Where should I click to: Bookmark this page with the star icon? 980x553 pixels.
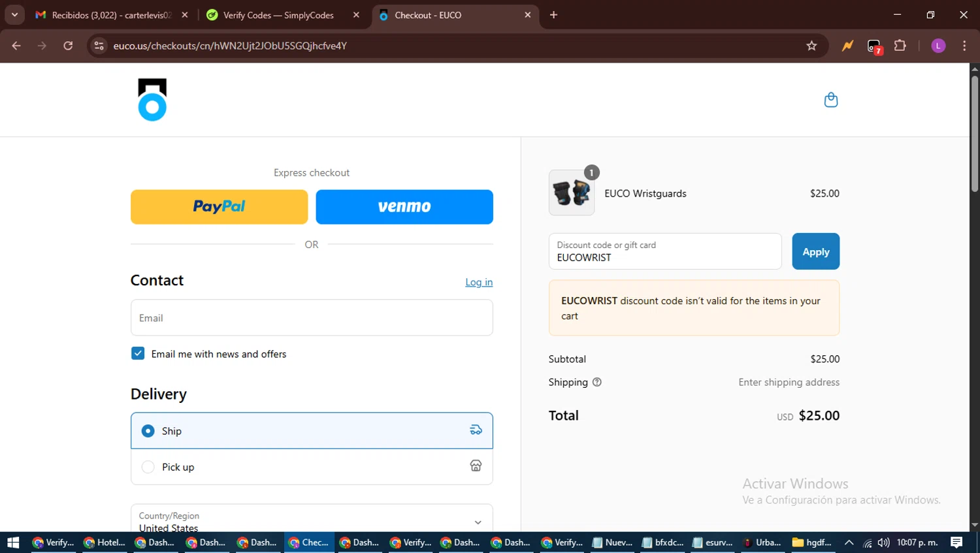pos(811,46)
